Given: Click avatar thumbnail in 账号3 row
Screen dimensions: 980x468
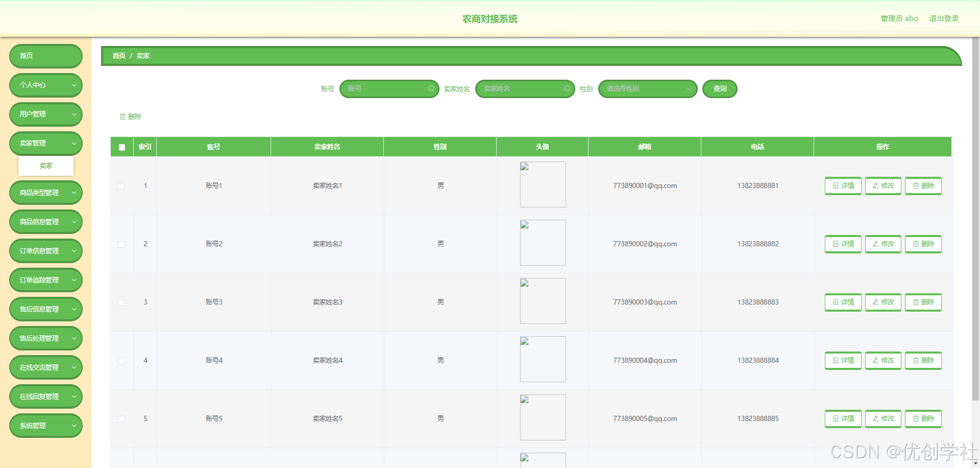Looking at the screenshot, I should 543,301.
